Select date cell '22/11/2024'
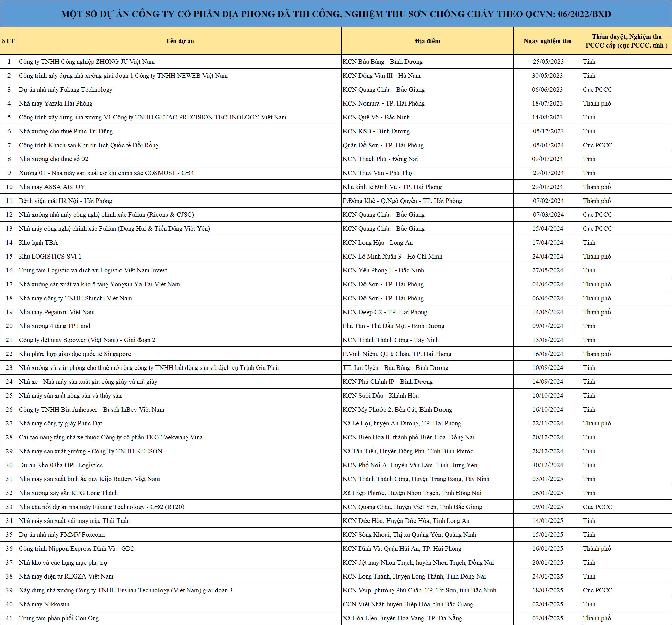This screenshot has height=625, width=672. [x=547, y=423]
